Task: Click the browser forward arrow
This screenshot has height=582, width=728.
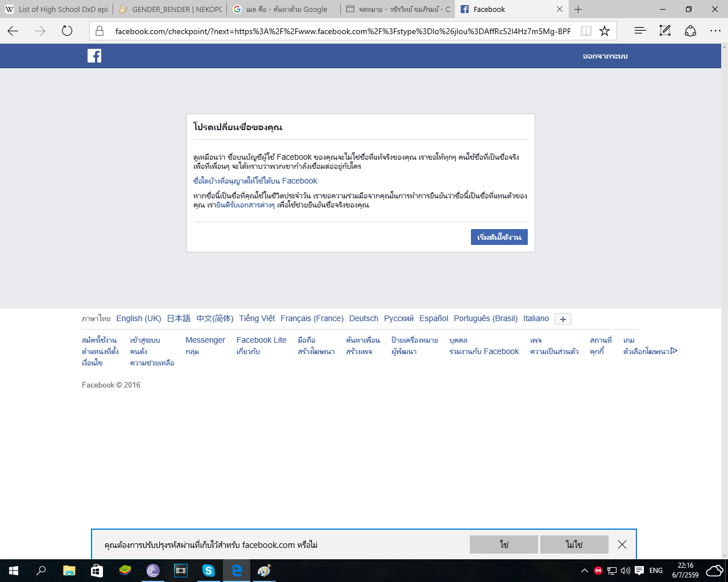Action: point(40,31)
